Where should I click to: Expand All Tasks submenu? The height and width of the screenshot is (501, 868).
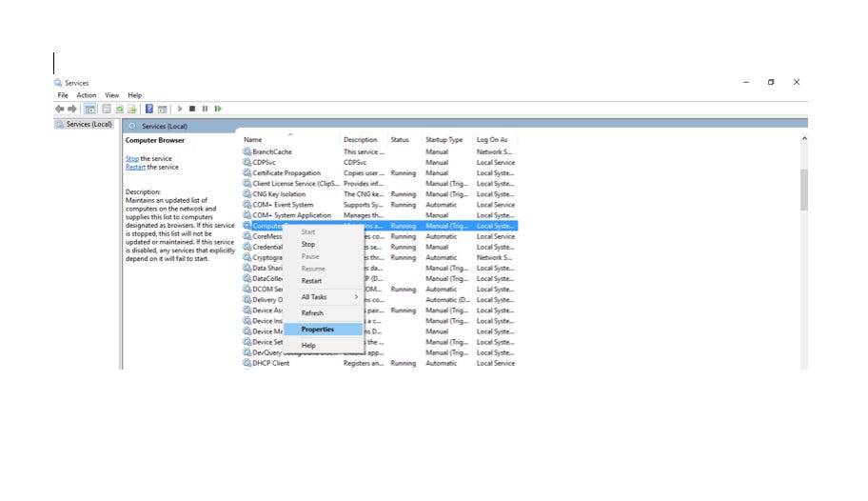(324, 297)
